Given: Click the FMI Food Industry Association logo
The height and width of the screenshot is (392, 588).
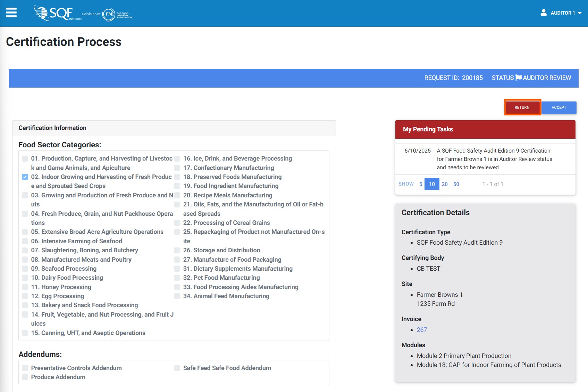Looking at the screenshot, I should (117, 14).
